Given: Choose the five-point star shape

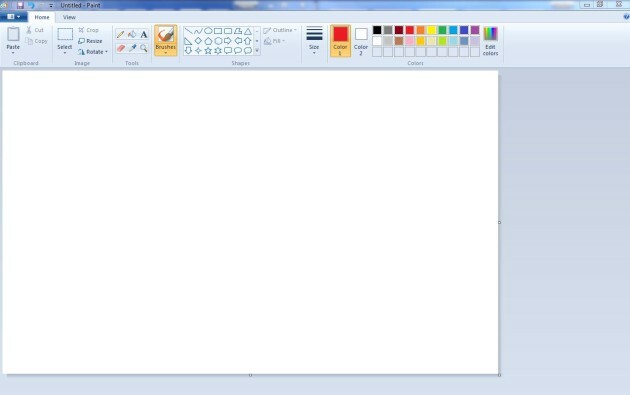Looking at the screenshot, I should click(x=208, y=51).
